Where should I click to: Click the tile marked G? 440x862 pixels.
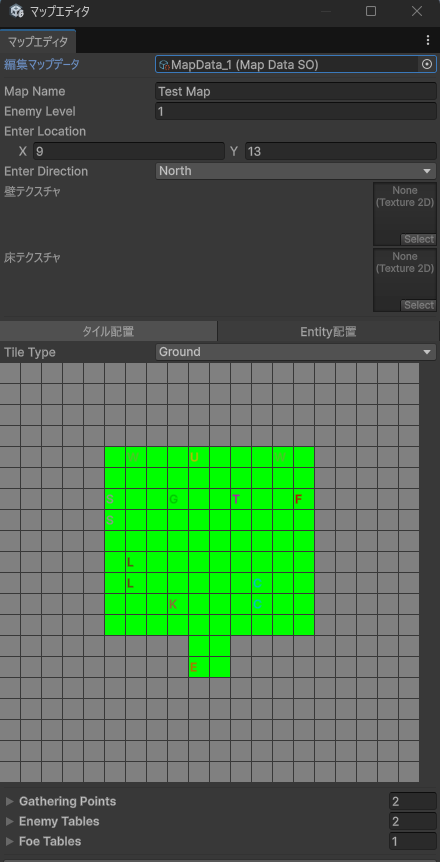[x=178, y=499]
